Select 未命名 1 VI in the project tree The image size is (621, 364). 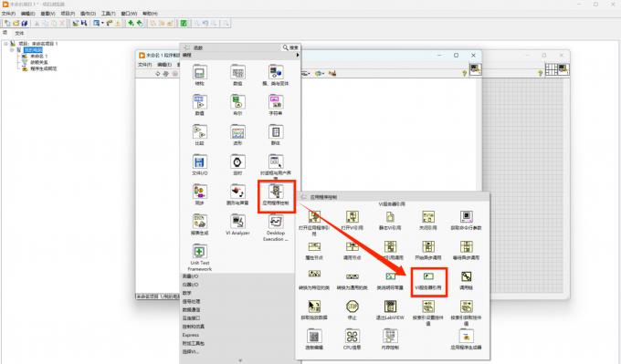click(38, 57)
